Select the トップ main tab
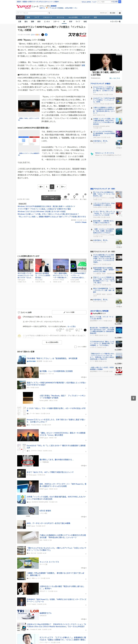 point(20,17)
